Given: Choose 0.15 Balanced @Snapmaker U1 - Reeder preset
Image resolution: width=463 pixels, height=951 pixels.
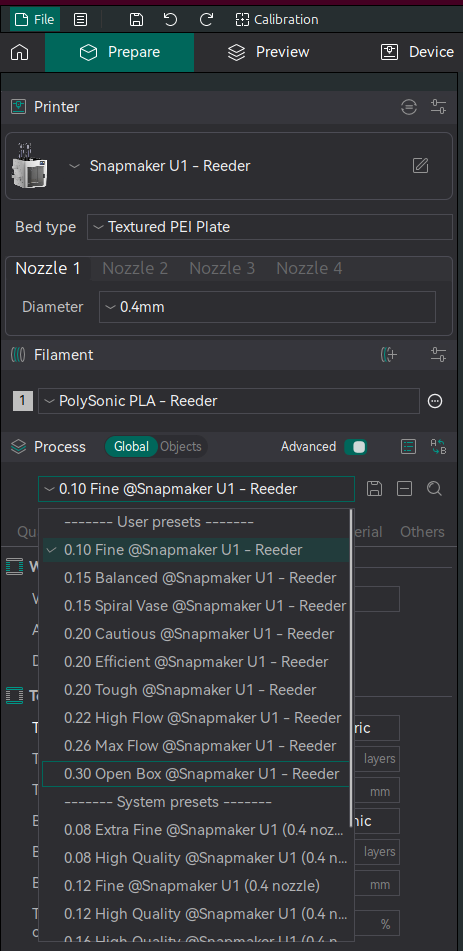Looking at the screenshot, I should pos(195,578).
